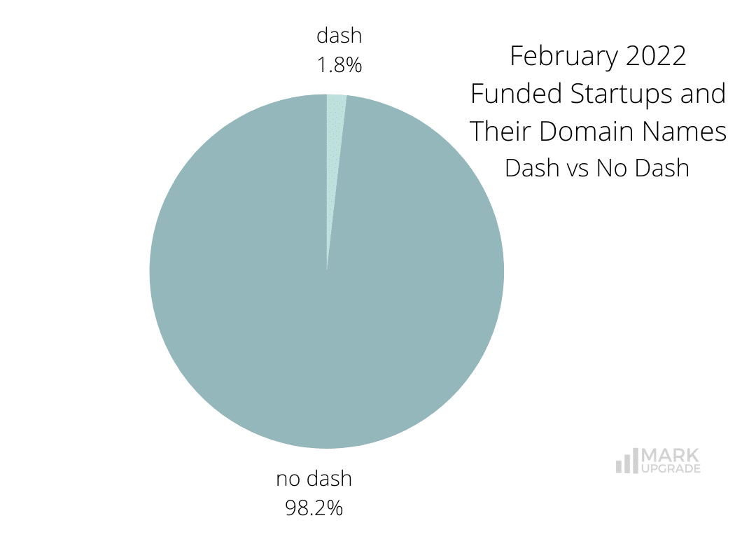Viewport: 756px width, 560px height.
Task: Click the "UPGRADE" text in the logo
Action: [x=669, y=469]
